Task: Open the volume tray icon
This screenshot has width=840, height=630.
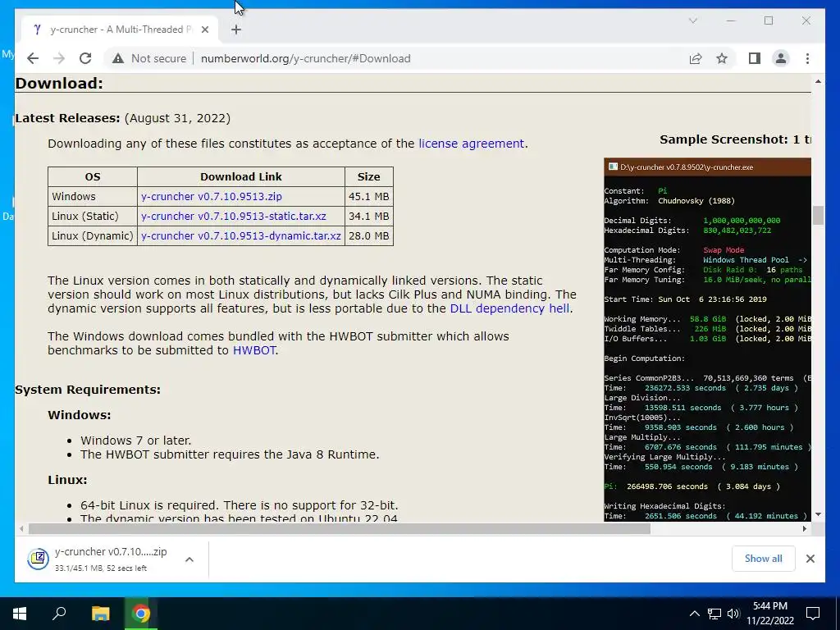Action: click(x=733, y=614)
